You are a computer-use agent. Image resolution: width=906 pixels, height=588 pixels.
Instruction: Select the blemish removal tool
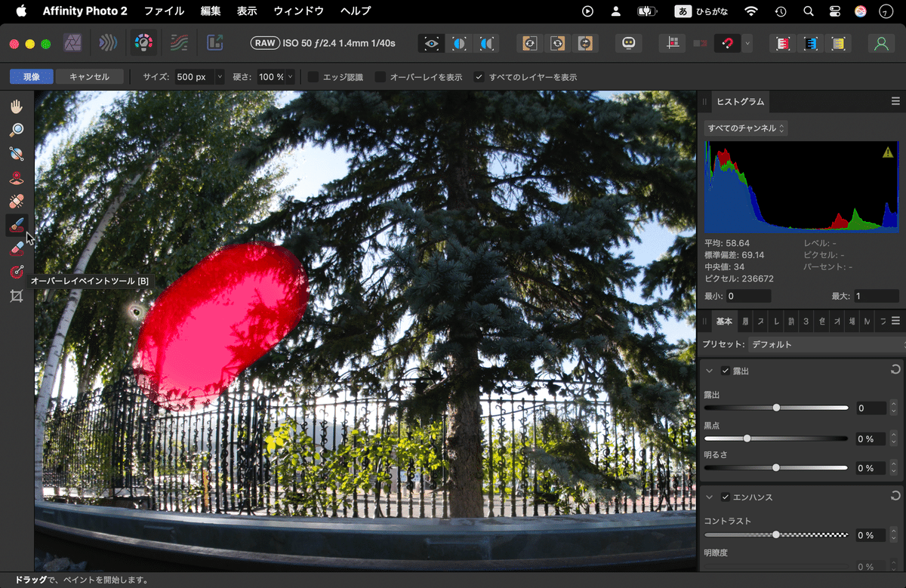(x=17, y=202)
